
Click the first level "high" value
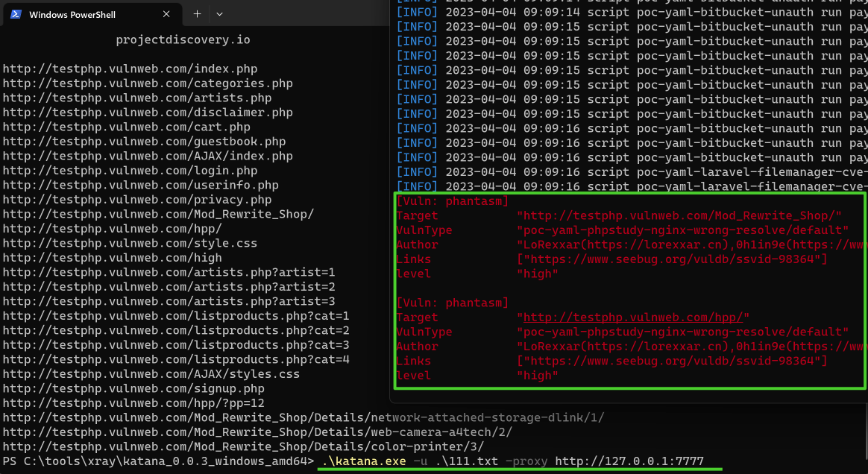coord(537,274)
